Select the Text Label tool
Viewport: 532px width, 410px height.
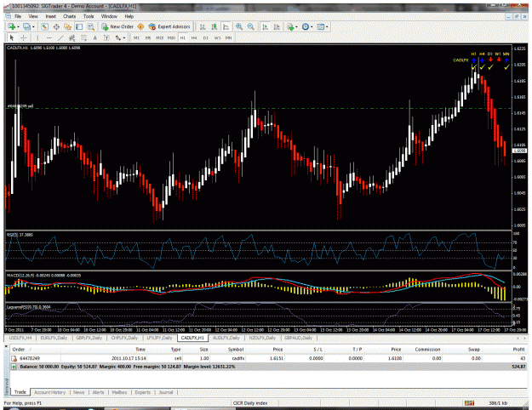(x=106, y=38)
